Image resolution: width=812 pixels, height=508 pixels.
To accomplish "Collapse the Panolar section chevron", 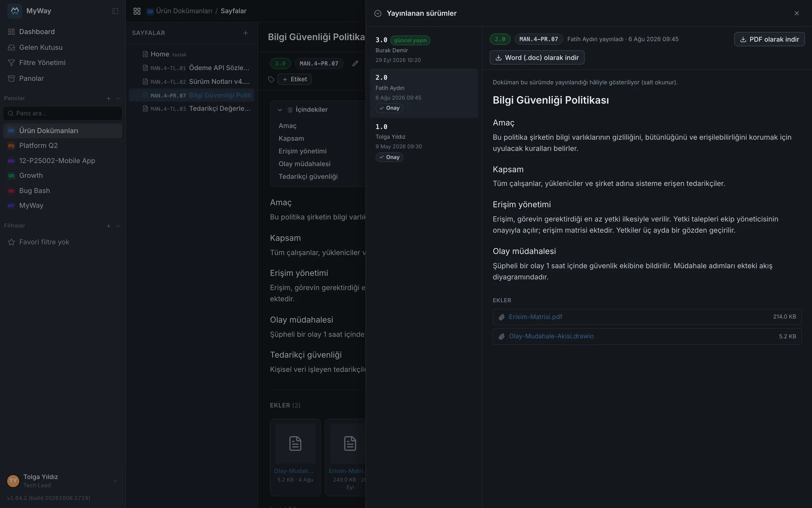I will 118,98.
